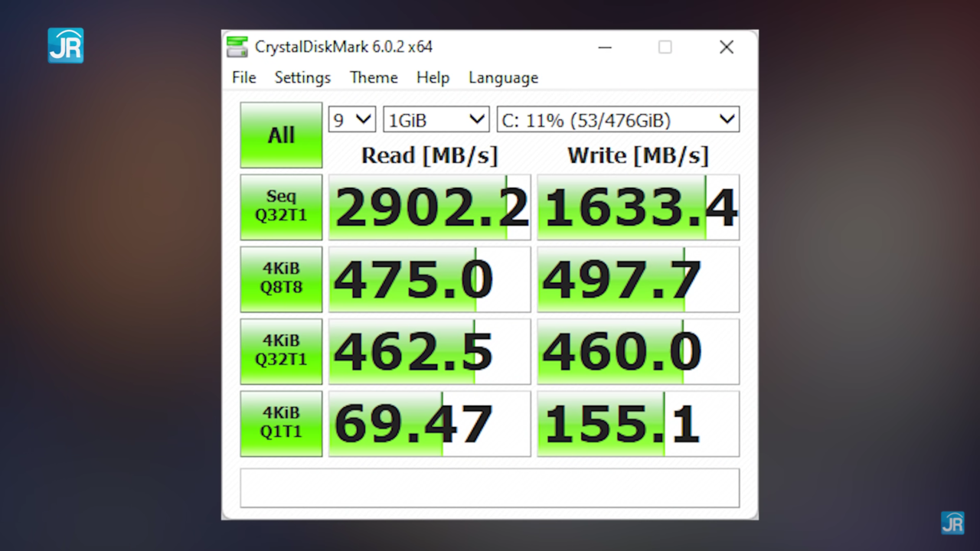The width and height of the screenshot is (980, 551).
Task: Open the Settings menu
Action: [x=302, y=77]
